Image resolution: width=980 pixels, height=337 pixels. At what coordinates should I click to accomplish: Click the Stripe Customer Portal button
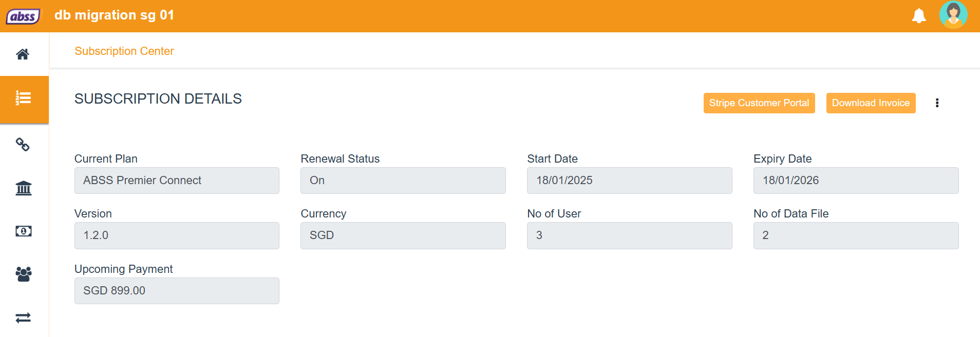[759, 103]
